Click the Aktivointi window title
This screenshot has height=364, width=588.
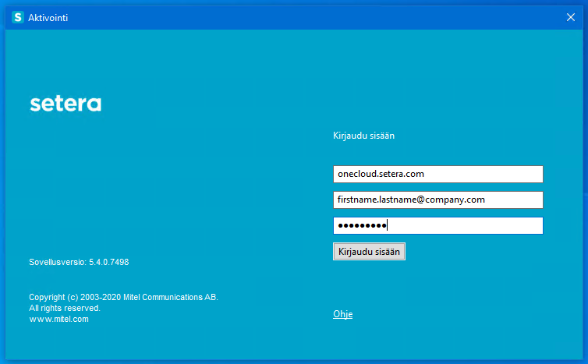pos(48,18)
